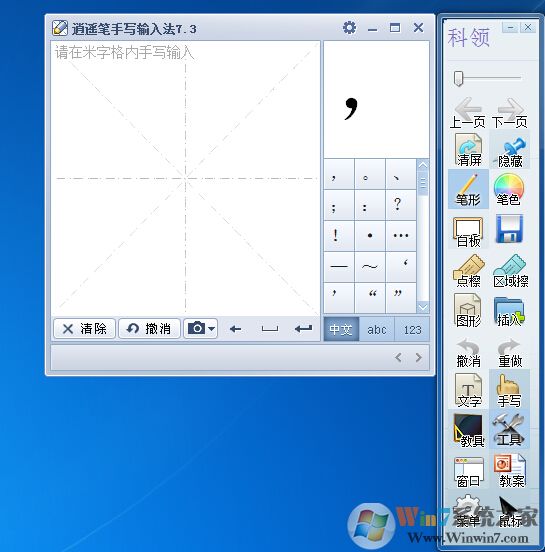Click the 撤消 undo button in handwriting window

coord(149,329)
